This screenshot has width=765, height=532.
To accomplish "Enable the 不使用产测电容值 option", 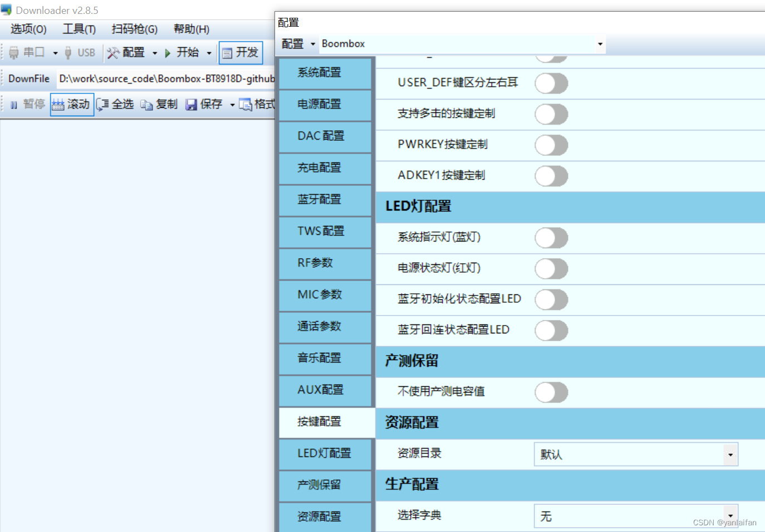I will pos(551,392).
